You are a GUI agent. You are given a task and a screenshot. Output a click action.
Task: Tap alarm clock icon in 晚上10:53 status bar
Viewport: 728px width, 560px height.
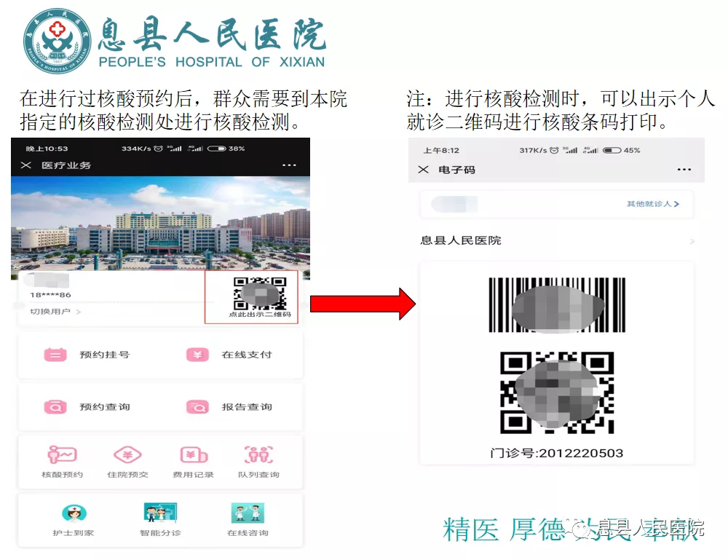pyautogui.click(x=158, y=149)
